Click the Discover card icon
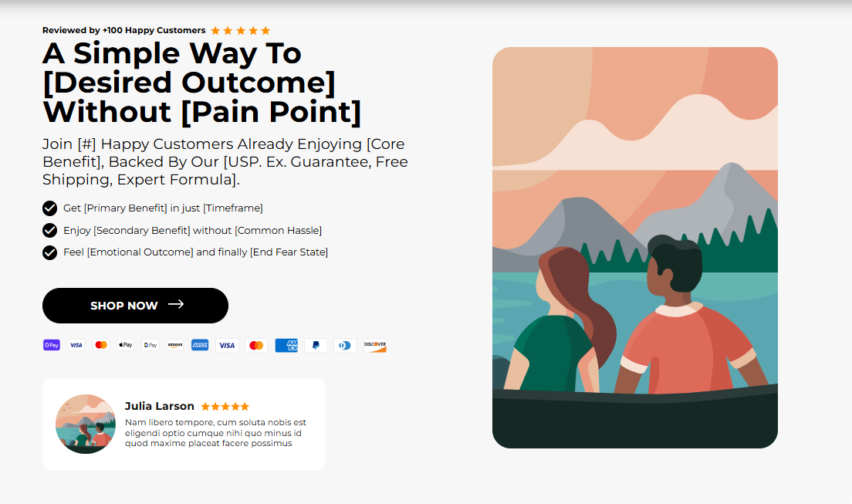Image resolution: width=852 pixels, height=504 pixels. (x=375, y=345)
